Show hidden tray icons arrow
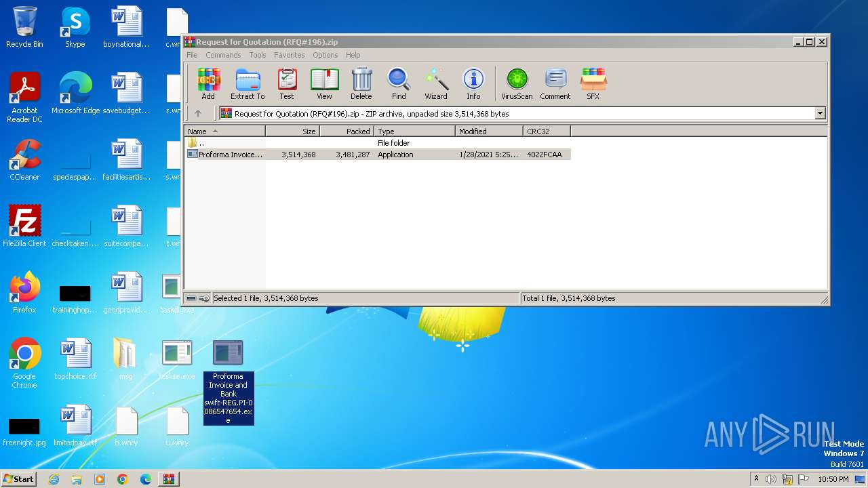The width and height of the screenshot is (868, 488). point(756,479)
